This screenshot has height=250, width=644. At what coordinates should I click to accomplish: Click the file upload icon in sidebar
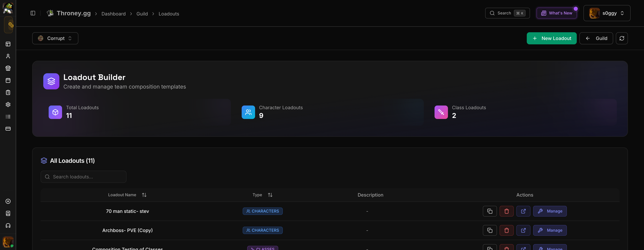point(8,213)
